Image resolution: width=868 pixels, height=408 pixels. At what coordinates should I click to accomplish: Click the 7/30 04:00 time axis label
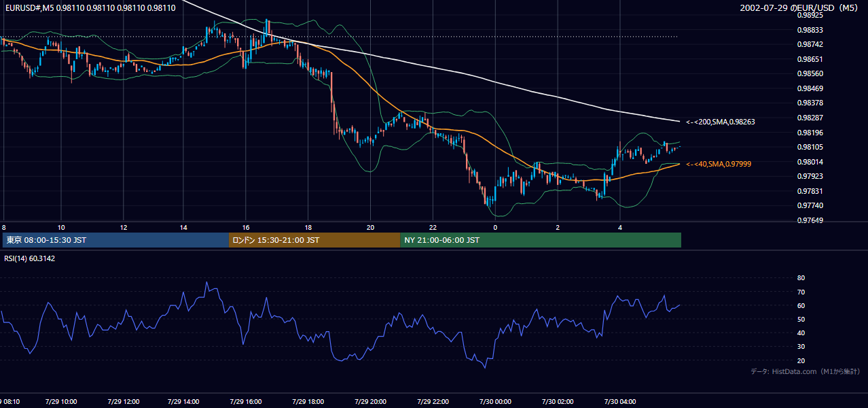pos(620,402)
